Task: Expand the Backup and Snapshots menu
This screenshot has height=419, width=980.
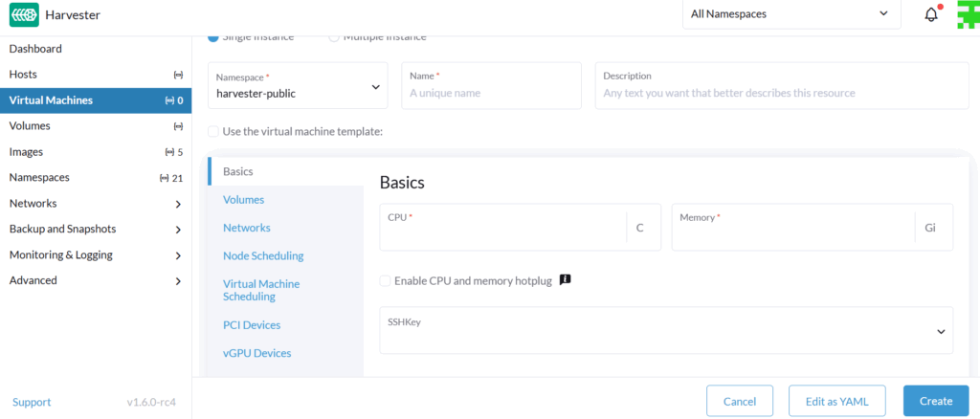Action: (96, 230)
